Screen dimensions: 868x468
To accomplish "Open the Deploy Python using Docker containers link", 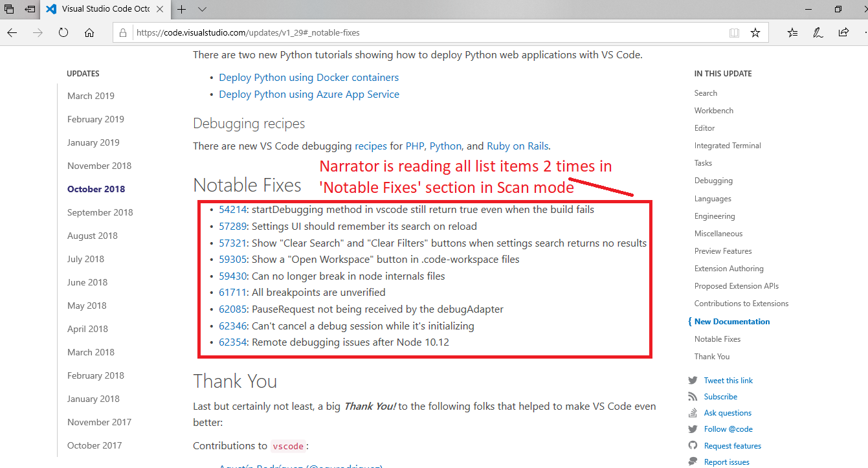I will click(309, 77).
